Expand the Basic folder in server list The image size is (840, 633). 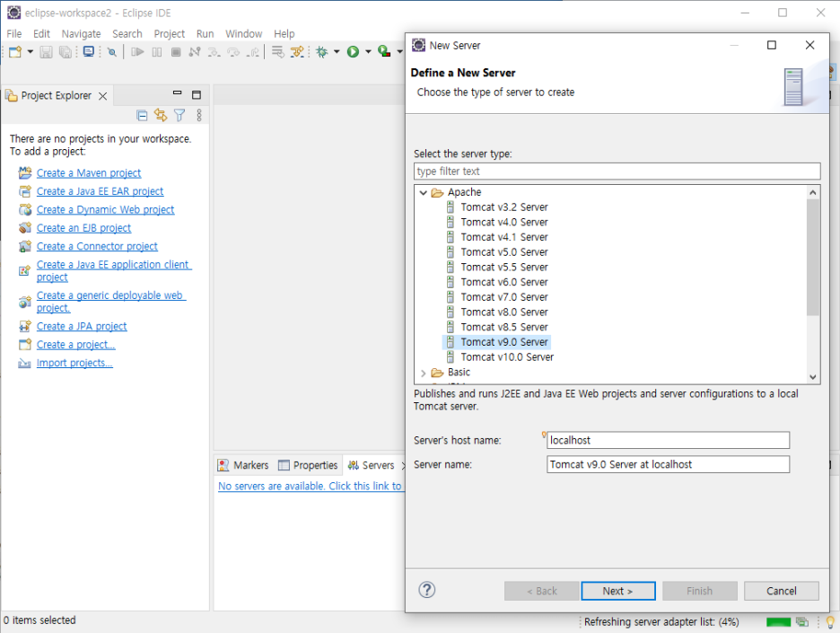tap(424, 373)
